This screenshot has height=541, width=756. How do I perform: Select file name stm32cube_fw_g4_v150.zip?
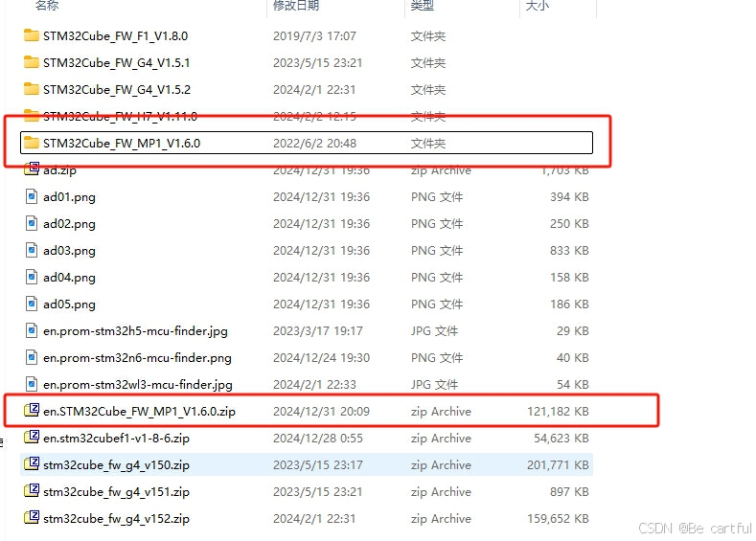click(x=116, y=465)
